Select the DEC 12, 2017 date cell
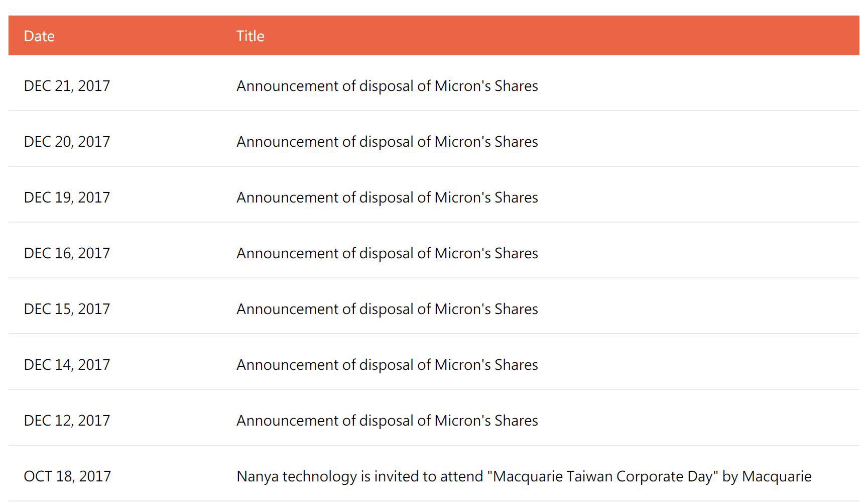868x503 pixels. [67, 421]
